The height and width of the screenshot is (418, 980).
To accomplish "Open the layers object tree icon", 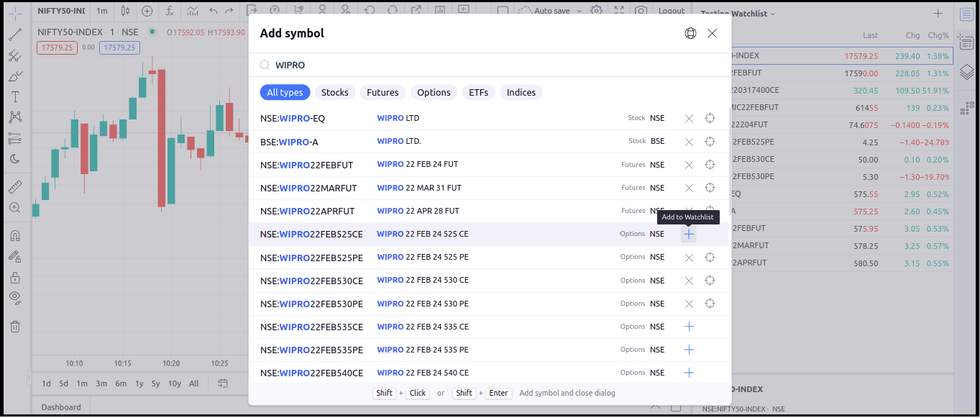I will tap(966, 72).
